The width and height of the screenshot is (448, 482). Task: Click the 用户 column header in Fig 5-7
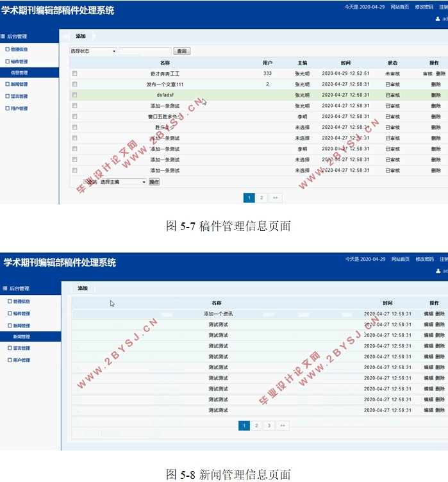(267, 63)
